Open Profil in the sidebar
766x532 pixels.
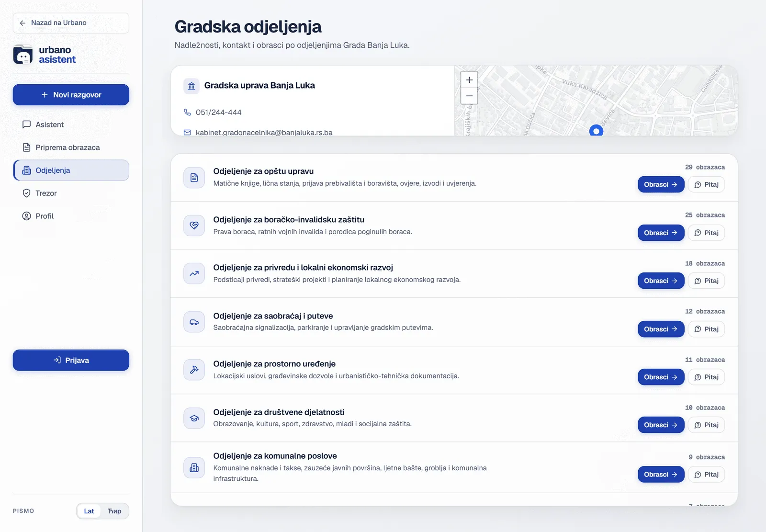(71, 216)
